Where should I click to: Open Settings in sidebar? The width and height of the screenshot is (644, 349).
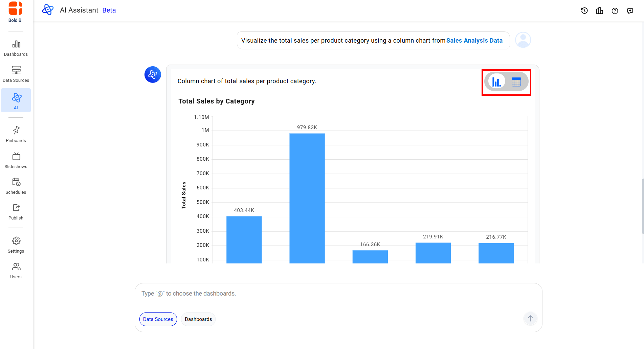point(16,245)
